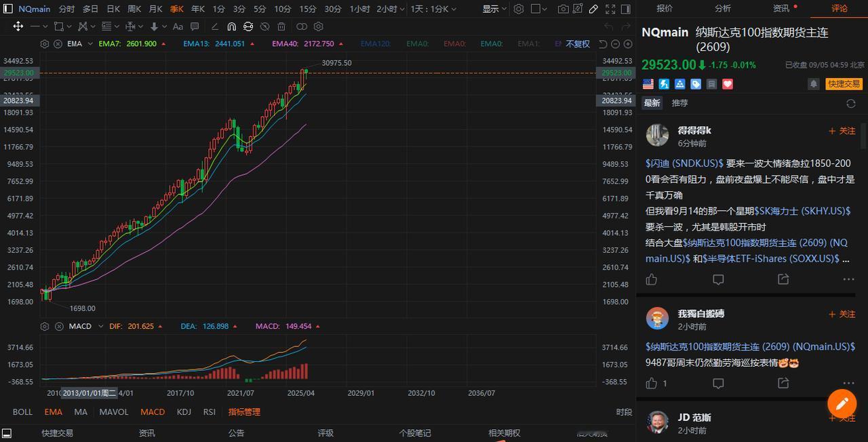Select the comment bubble annotation tool

(195, 26)
